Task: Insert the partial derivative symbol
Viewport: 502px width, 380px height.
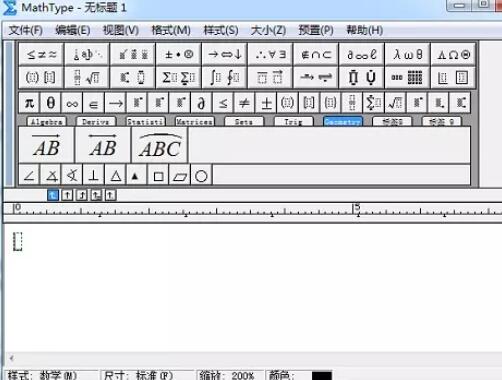Action: (201, 103)
